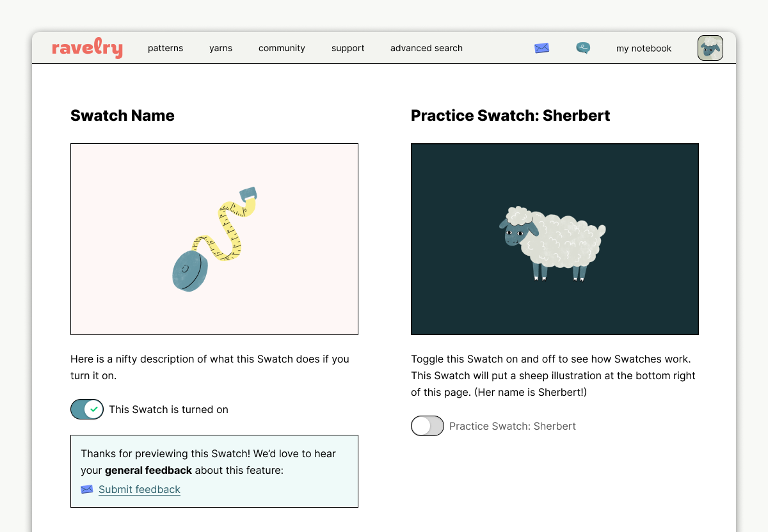Open your profile via the sheep avatar
Viewport: 768px width, 532px height.
(x=710, y=47)
